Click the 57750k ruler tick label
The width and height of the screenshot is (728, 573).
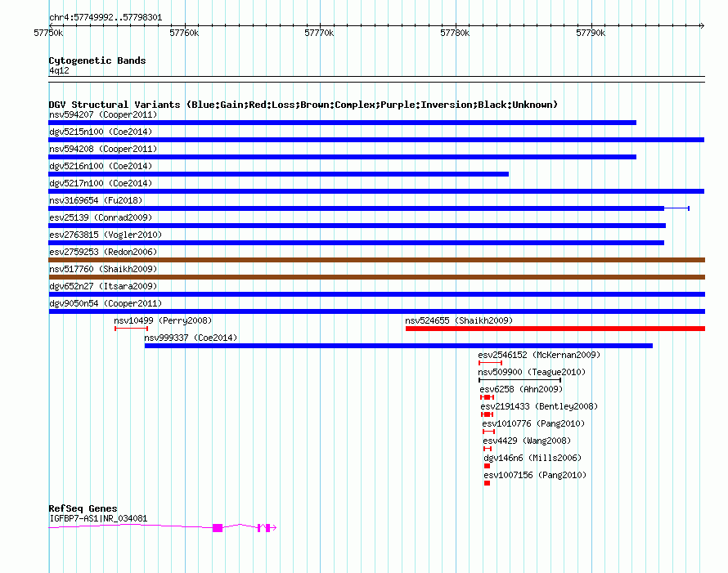click(x=48, y=33)
